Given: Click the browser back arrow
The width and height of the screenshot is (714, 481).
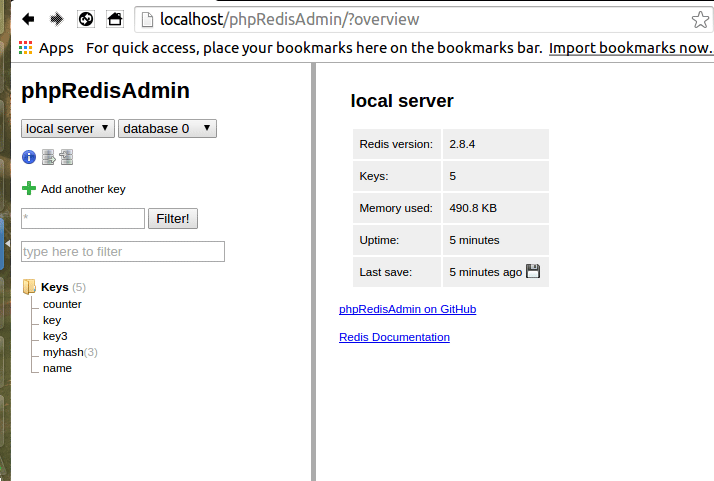Looking at the screenshot, I should 29,19.
